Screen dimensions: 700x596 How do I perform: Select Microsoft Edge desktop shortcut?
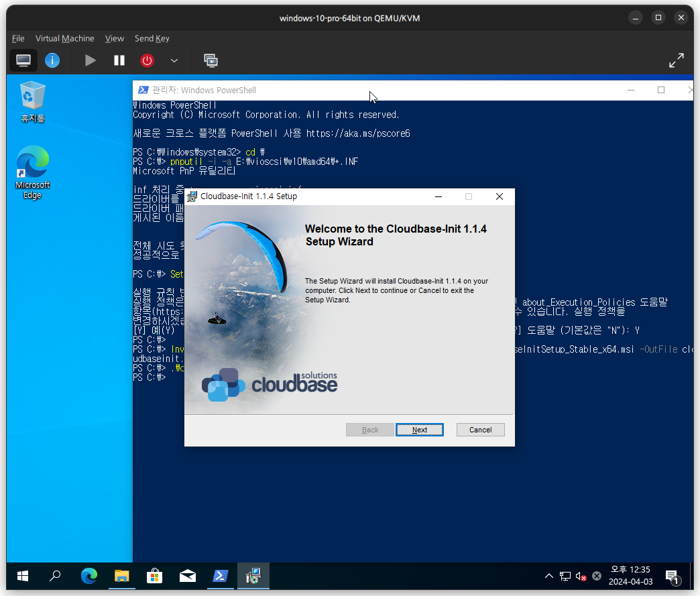(x=32, y=172)
